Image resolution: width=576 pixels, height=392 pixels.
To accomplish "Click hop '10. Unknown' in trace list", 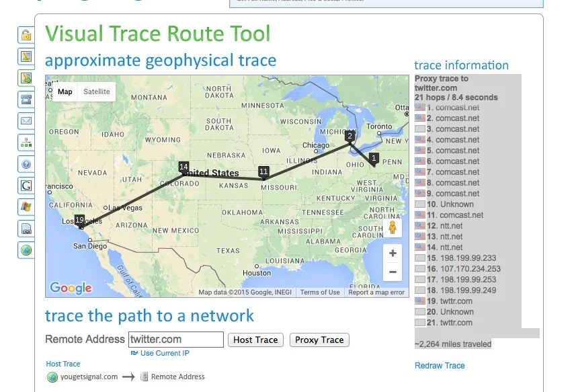I will tap(450, 204).
